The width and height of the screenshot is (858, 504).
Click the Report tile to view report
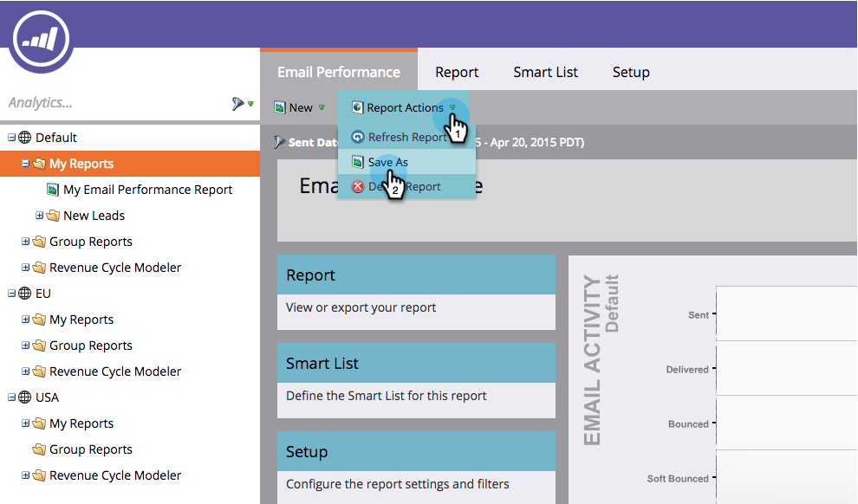point(416,292)
